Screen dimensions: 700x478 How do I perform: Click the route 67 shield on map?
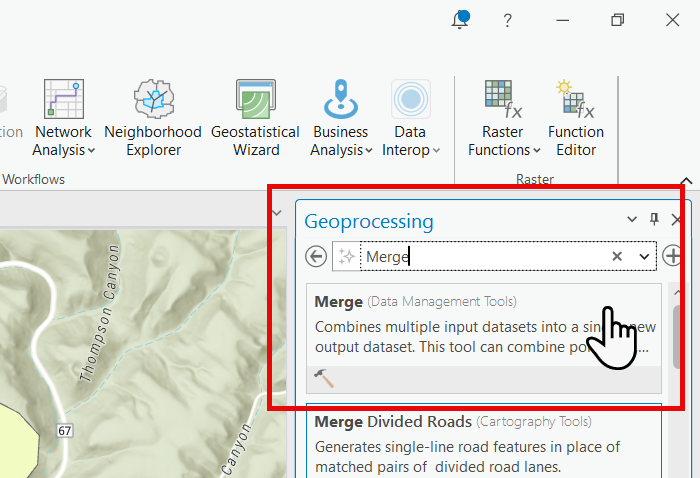[65, 431]
